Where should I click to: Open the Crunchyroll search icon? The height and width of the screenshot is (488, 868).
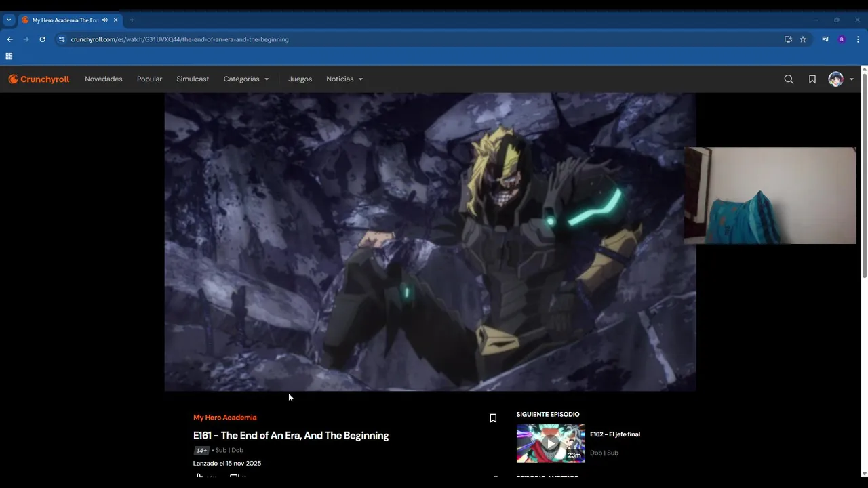coord(789,79)
